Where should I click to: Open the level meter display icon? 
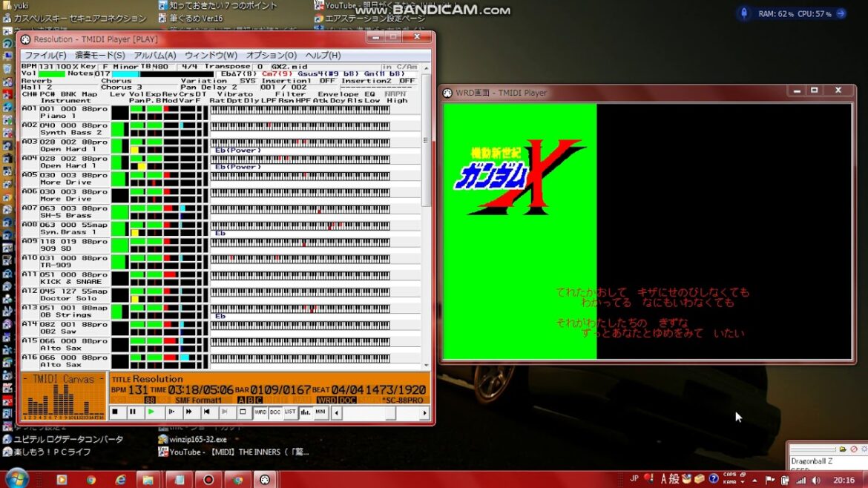pos(305,412)
